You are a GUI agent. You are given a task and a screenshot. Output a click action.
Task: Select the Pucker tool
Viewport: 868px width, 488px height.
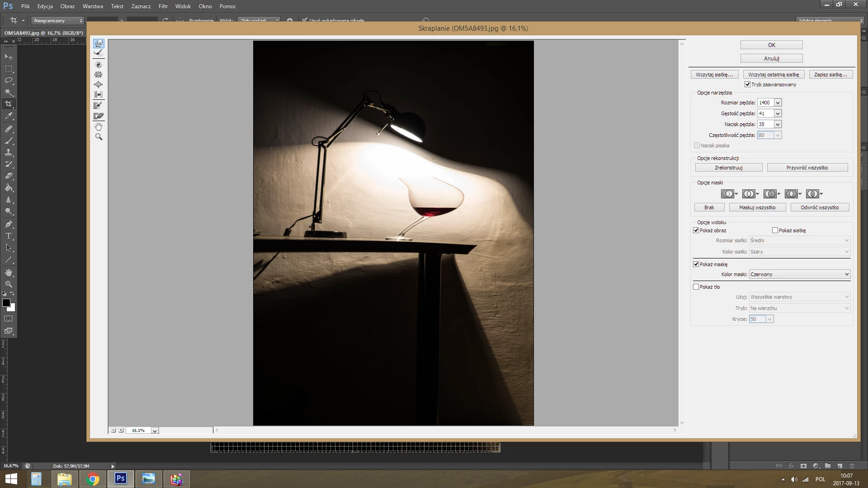[x=99, y=75]
